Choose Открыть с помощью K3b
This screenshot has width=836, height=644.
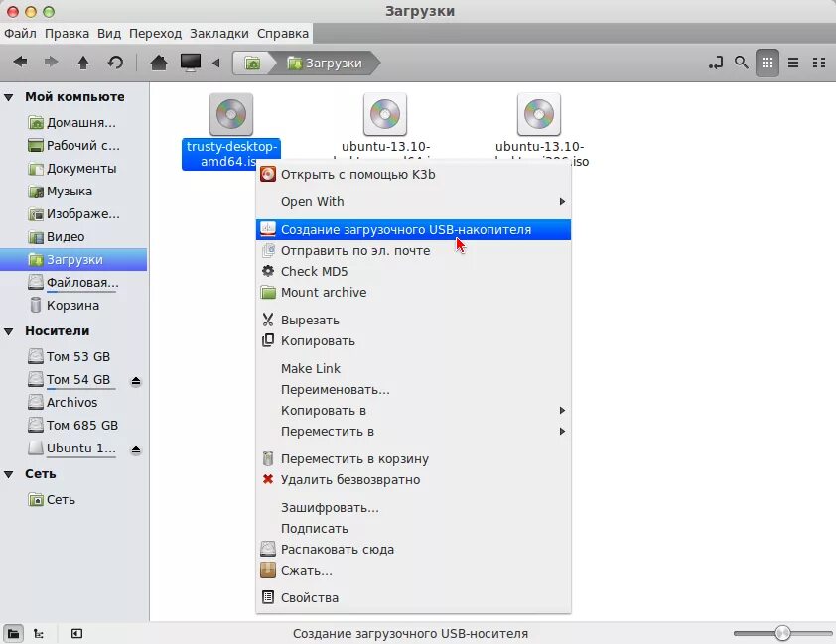[413, 175]
